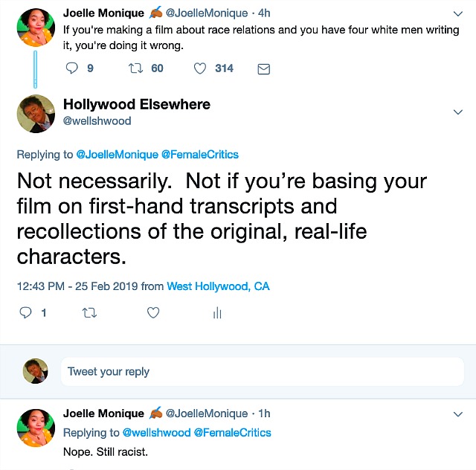The image size is (476, 470).
Task: Click @FemaleCritics mention in main tweet reply line
Action: [200, 154]
